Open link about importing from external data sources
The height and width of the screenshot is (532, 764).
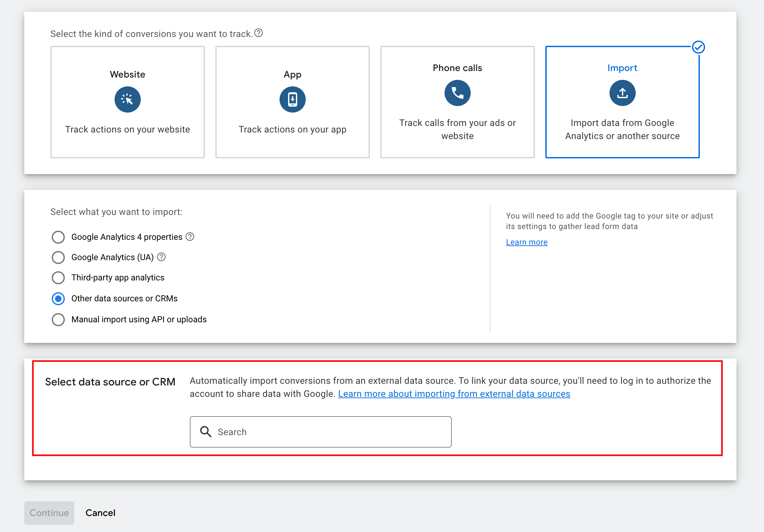pos(454,394)
